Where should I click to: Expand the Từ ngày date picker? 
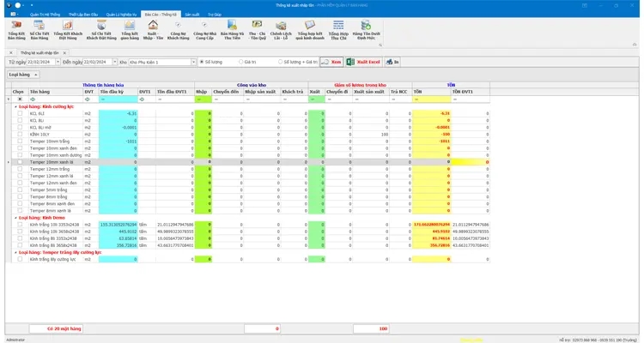[57, 63]
